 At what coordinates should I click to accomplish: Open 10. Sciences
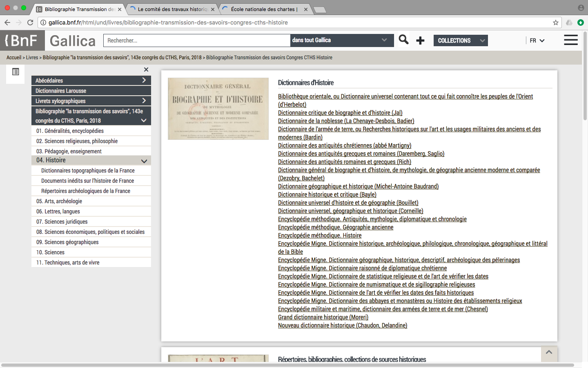click(91, 252)
